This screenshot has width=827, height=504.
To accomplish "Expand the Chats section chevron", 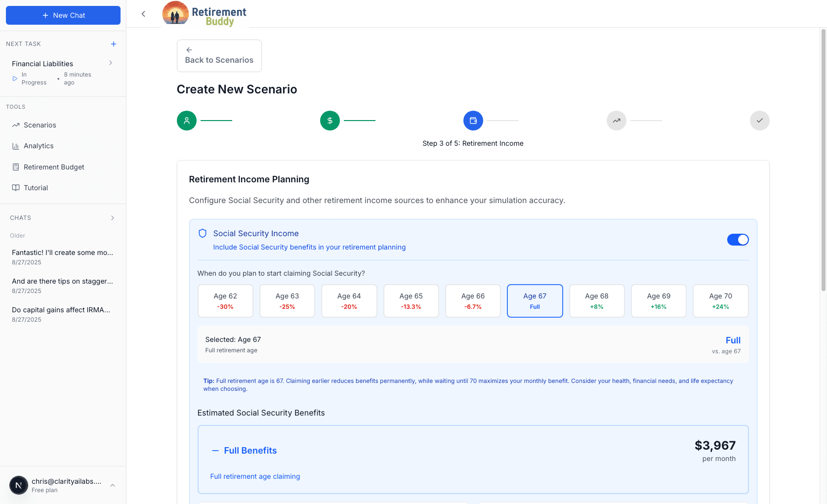I will [x=113, y=218].
